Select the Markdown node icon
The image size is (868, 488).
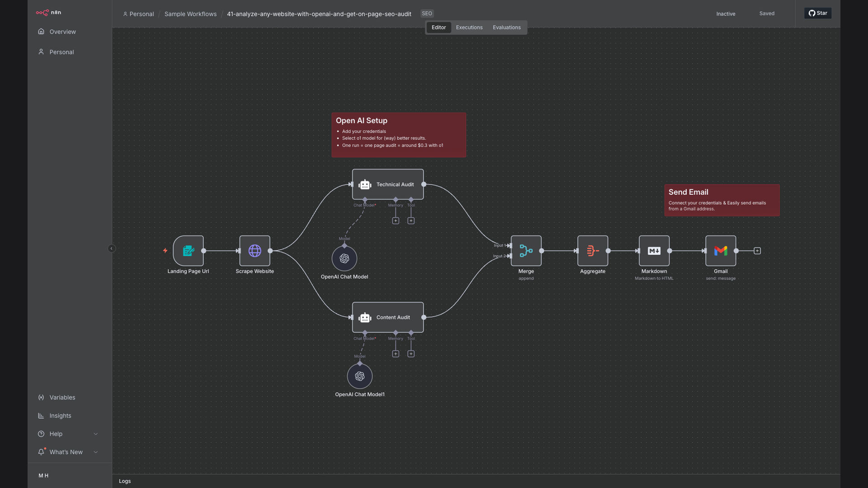(654, 251)
